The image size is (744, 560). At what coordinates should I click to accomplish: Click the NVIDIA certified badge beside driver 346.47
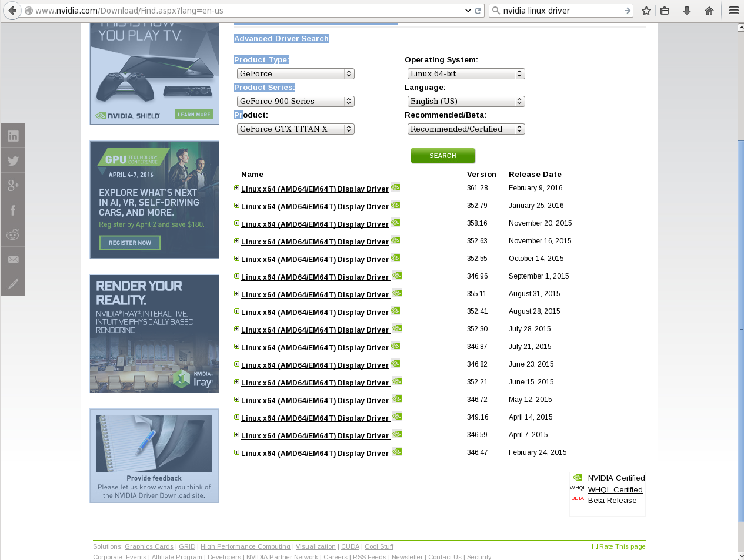tap(397, 451)
